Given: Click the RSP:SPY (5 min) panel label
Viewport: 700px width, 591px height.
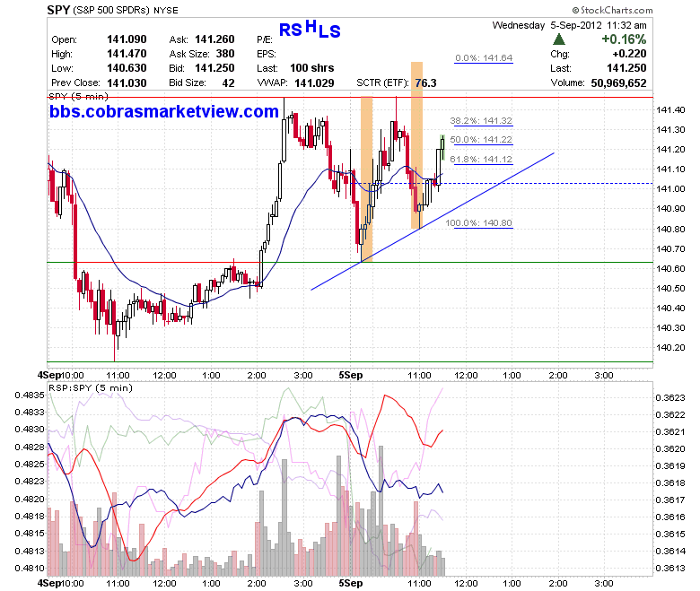Looking at the screenshot, I should [x=91, y=387].
